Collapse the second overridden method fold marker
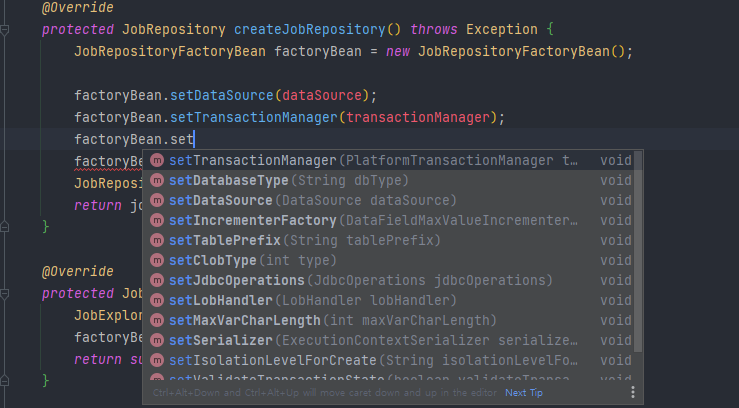The image size is (739, 408). pyautogui.click(x=5, y=294)
